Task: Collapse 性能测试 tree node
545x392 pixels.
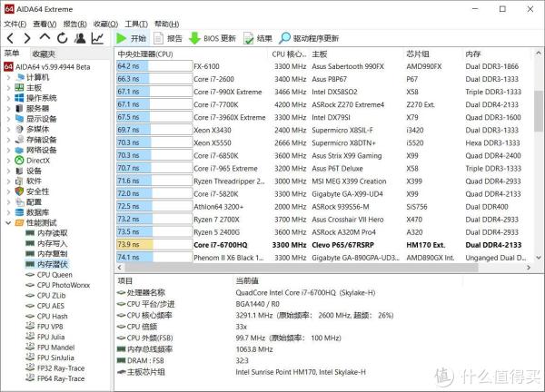Action: click(9, 223)
